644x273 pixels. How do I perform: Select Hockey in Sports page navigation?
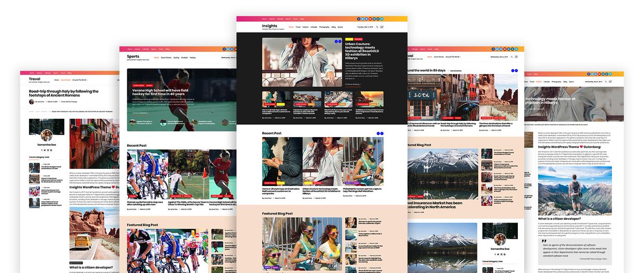[193, 58]
